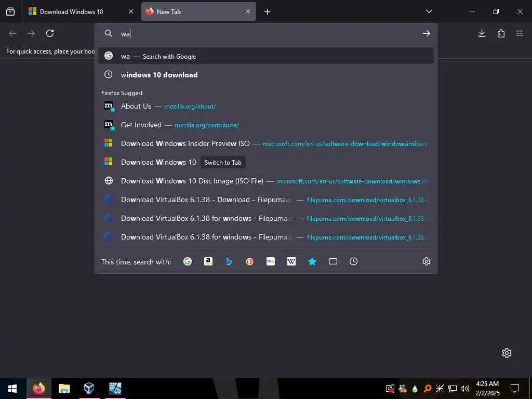
Task: Choose "wa — Search with Google" suggestion
Action: [266, 56]
